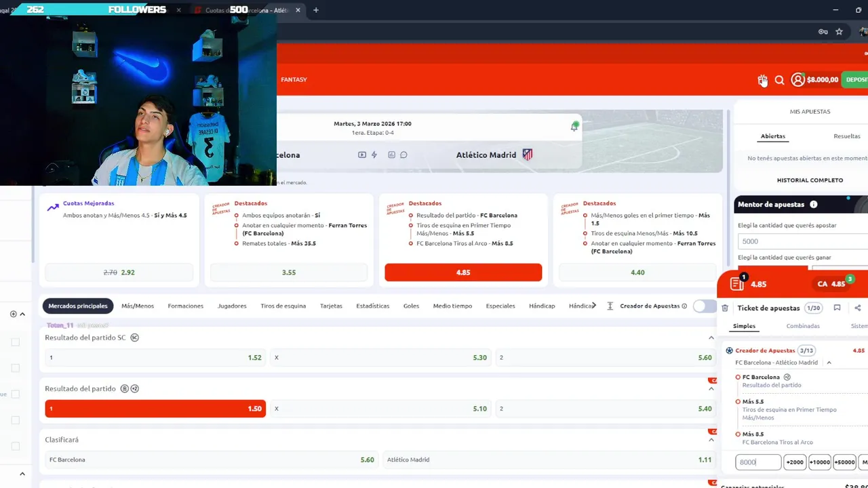
Task: Switch to the Más/Menos market tab
Action: (x=138, y=306)
